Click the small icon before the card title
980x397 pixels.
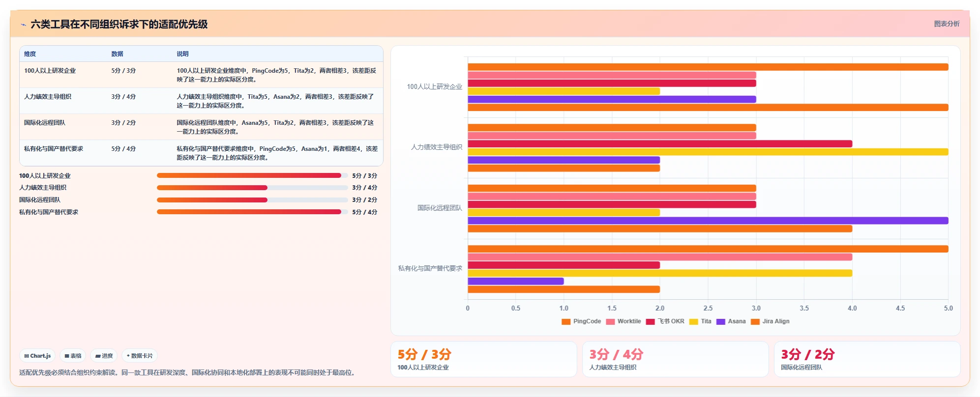(23, 25)
